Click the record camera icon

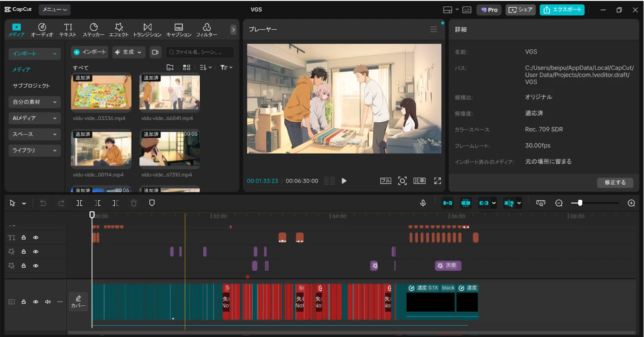(155, 52)
